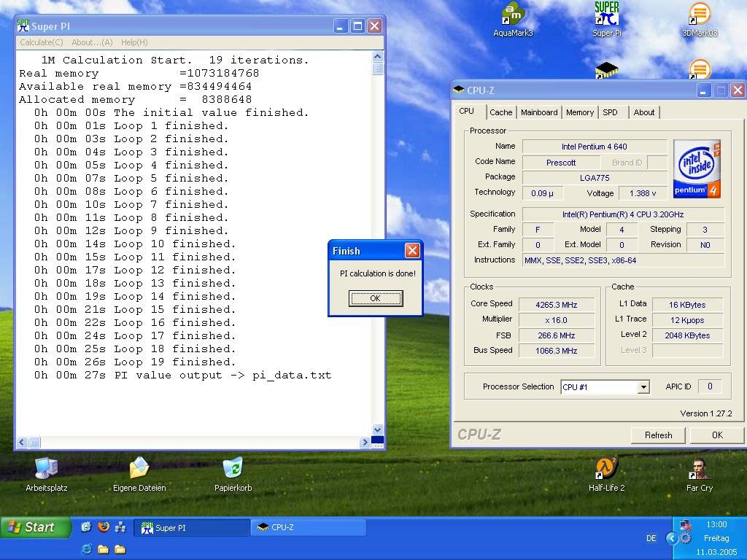Click the Refresh button in CPU-Z
747x560 pixels.
pos(659,435)
